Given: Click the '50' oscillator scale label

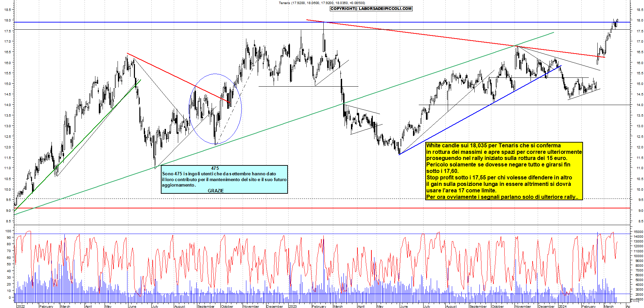Looking at the screenshot, I should [x=9, y=264].
